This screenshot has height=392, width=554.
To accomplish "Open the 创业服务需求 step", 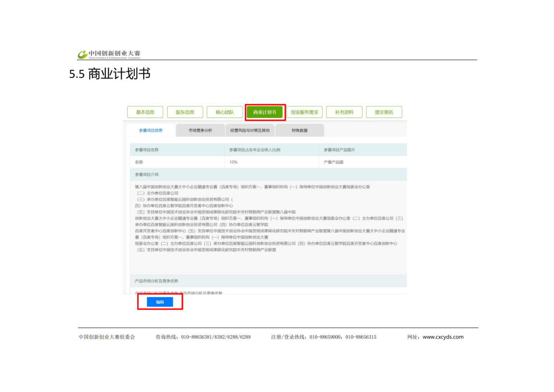I will pos(304,112).
